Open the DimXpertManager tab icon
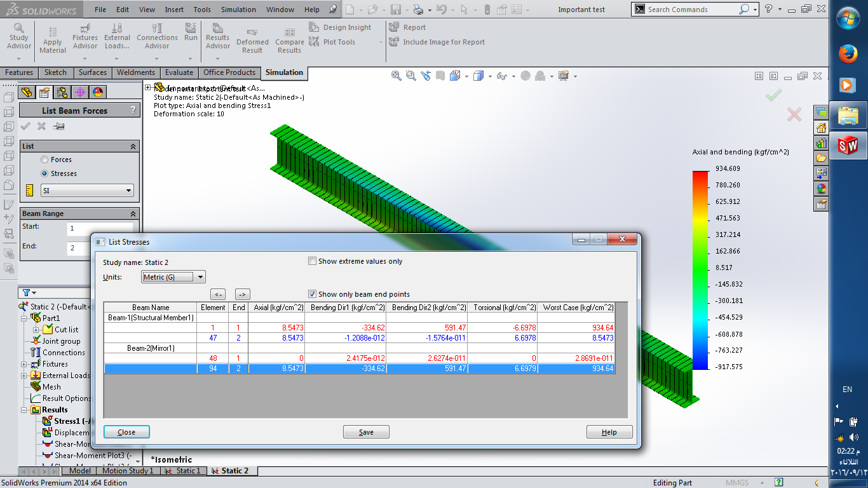868x488 pixels. tap(80, 92)
